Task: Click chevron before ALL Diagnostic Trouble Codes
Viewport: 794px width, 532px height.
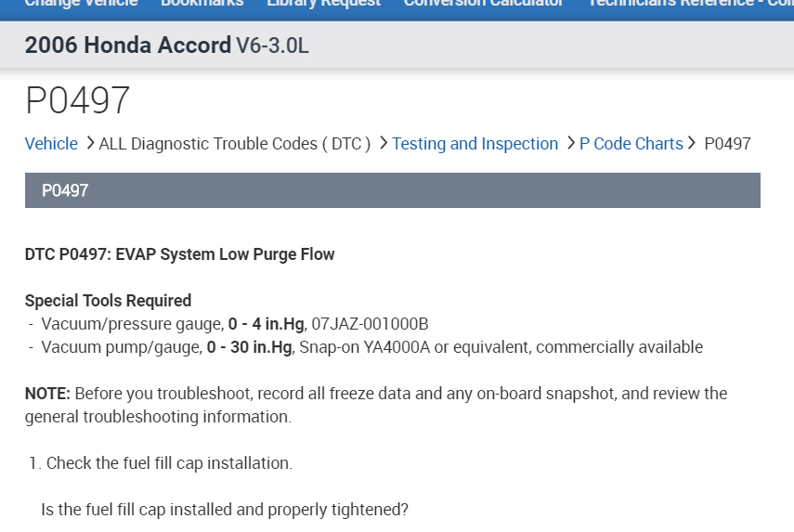Action: [x=90, y=143]
